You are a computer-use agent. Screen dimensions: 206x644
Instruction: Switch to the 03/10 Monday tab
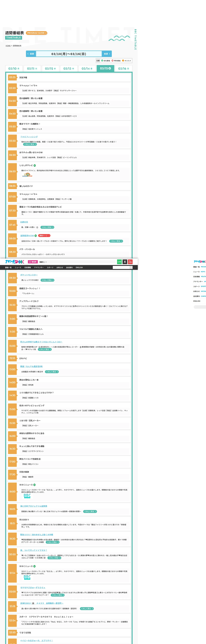click(x=14, y=68)
